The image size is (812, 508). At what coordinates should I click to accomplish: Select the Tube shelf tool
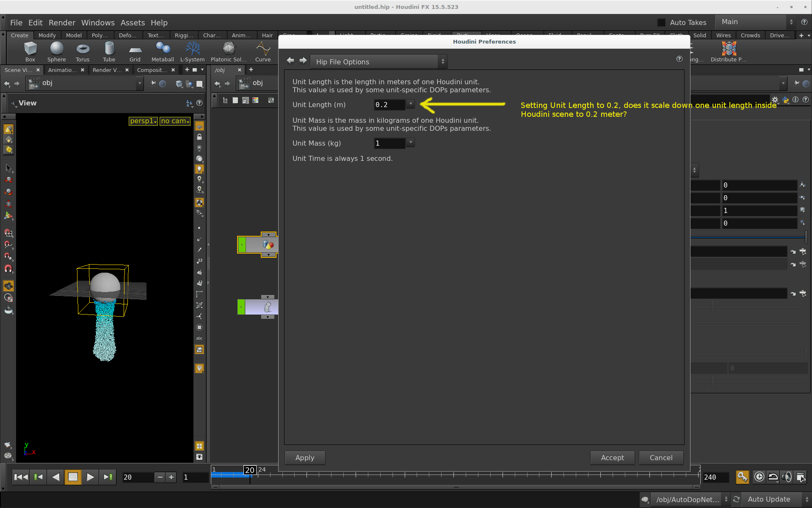tap(109, 52)
